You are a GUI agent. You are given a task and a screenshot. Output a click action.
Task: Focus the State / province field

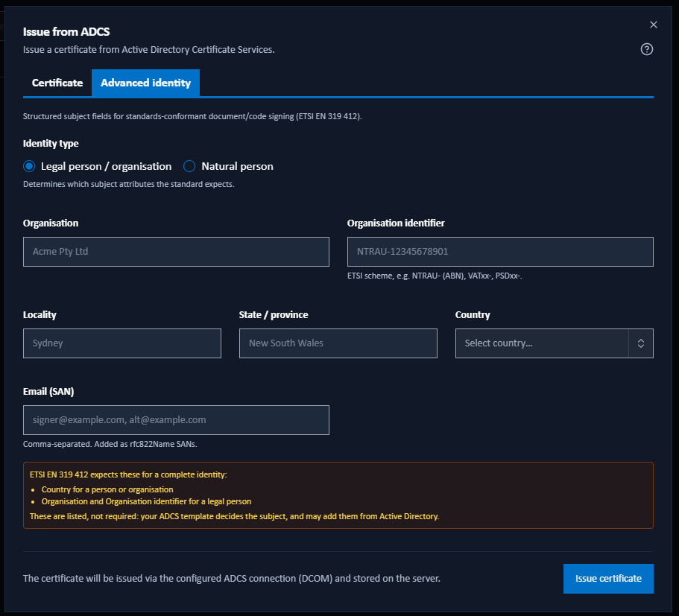[x=338, y=343]
